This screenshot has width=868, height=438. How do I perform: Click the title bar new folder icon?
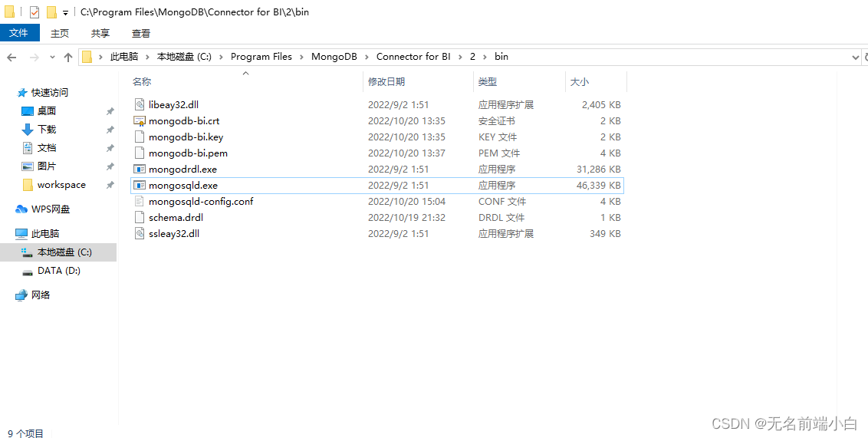coord(51,12)
